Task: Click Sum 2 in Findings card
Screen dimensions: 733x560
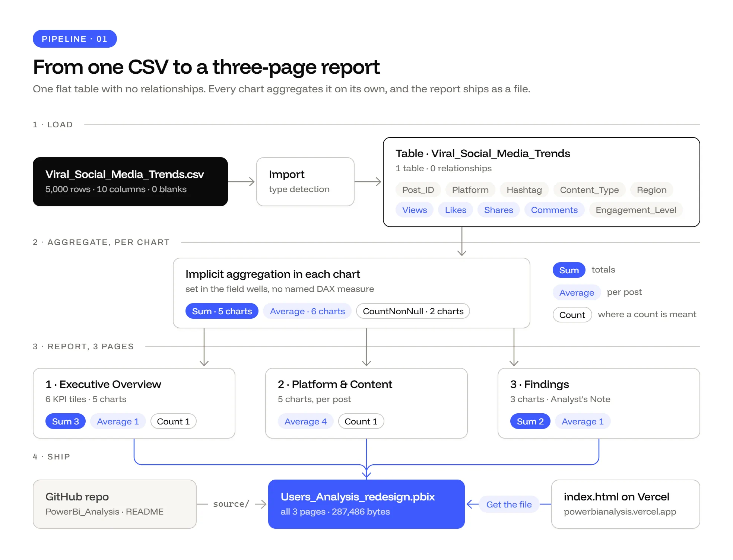Action: point(530,421)
